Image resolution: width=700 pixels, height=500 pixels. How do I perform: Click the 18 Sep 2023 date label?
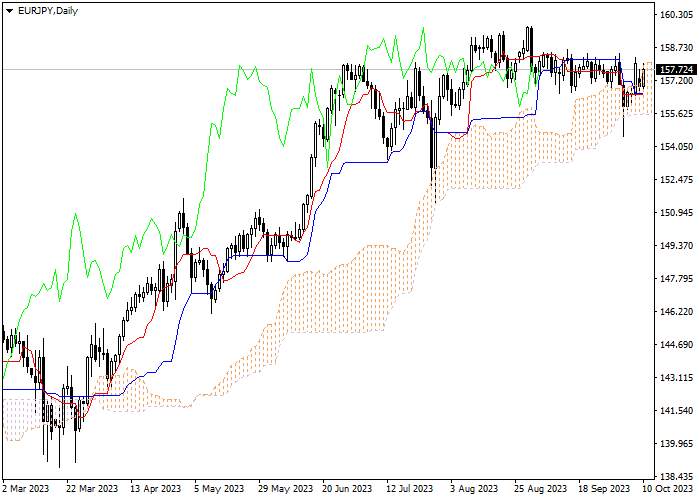(x=604, y=489)
